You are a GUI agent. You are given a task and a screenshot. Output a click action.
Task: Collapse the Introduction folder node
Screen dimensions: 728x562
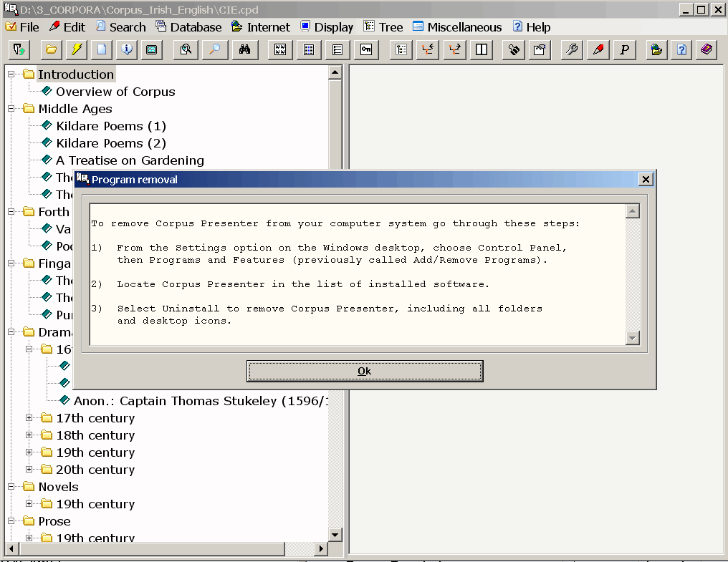[11, 74]
